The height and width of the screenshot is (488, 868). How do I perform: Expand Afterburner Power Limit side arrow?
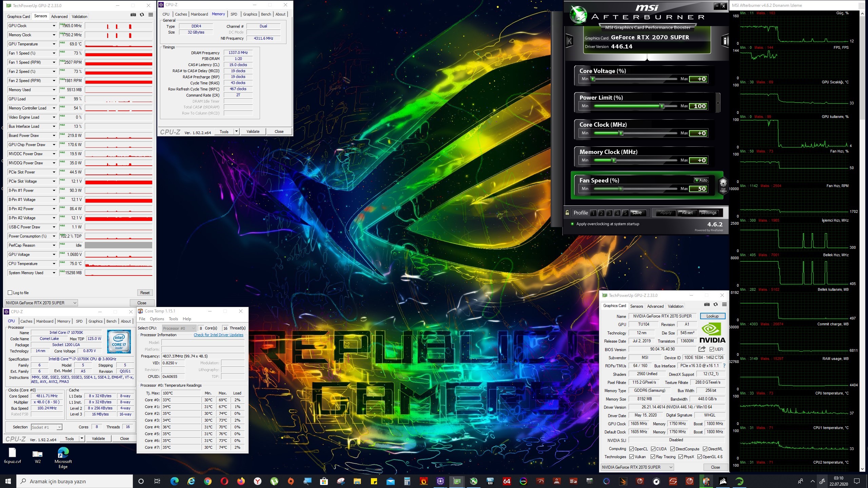(x=718, y=103)
